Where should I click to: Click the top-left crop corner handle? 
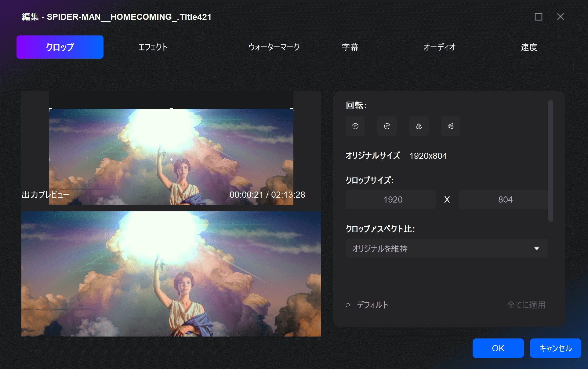click(x=50, y=109)
